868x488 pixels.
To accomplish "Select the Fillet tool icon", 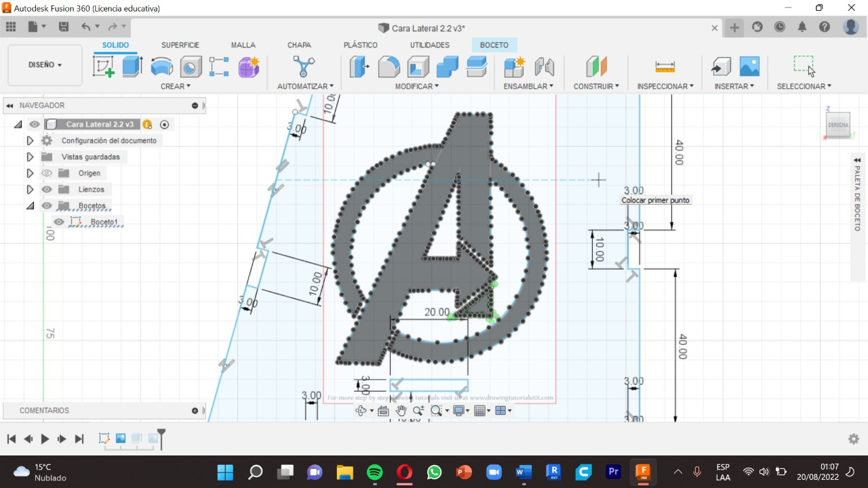I will 389,66.
